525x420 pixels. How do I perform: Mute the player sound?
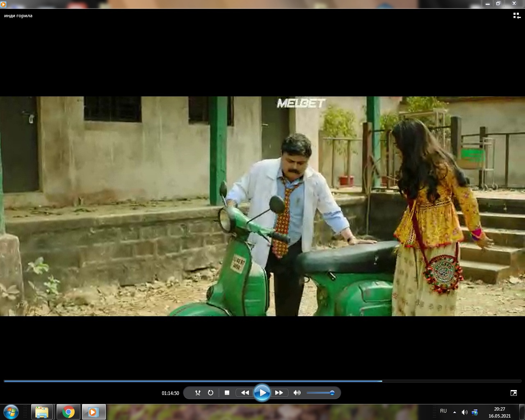(x=297, y=393)
